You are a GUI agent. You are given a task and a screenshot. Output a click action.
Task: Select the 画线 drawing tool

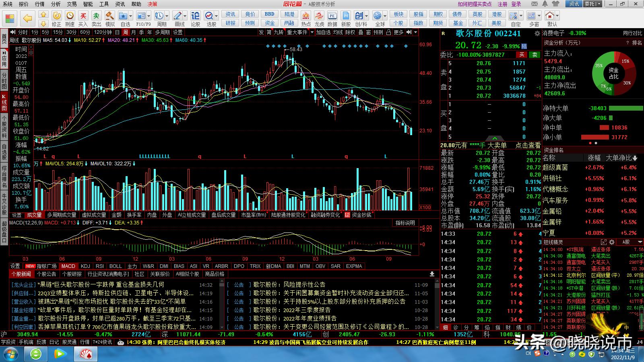pyautogui.click(x=177, y=15)
